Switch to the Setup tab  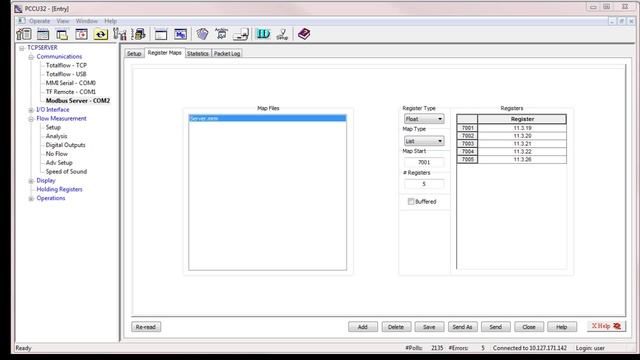[134, 53]
